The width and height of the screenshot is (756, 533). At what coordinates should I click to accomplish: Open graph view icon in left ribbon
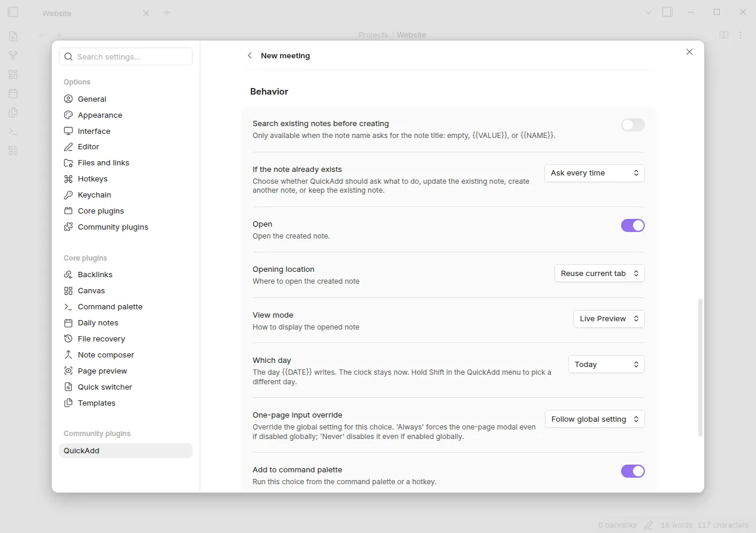pyautogui.click(x=13, y=55)
